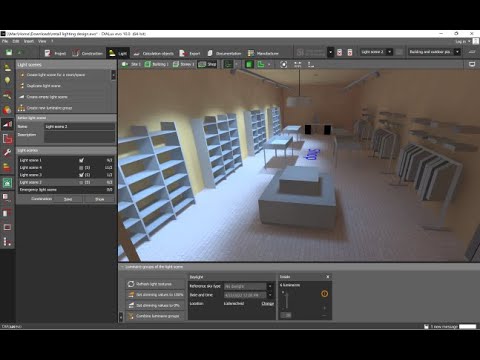Image resolution: width=480 pixels, height=360 pixels.
Task: Click Set dimming values to 100%
Action: pos(155,295)
